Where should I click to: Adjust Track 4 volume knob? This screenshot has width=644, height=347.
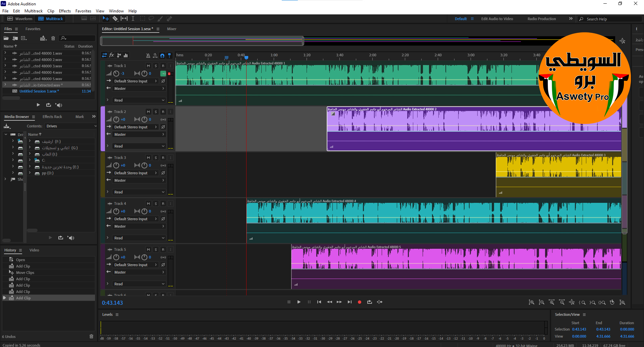(x=116, y=211)
